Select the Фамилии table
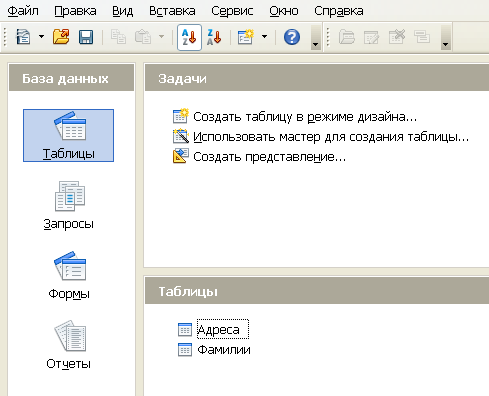Image resolution: width=489 pixels, height=396 pixels. point(224,350)
